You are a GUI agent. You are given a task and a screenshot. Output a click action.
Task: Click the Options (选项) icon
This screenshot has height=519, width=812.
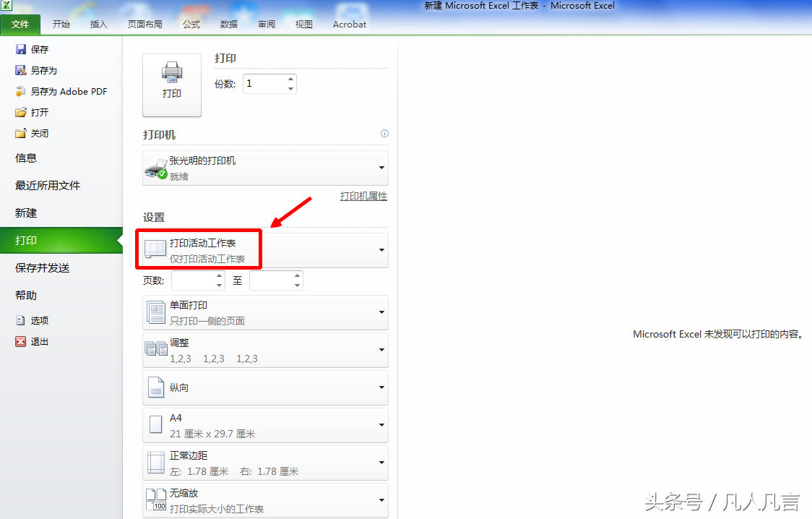pos(21,320)
